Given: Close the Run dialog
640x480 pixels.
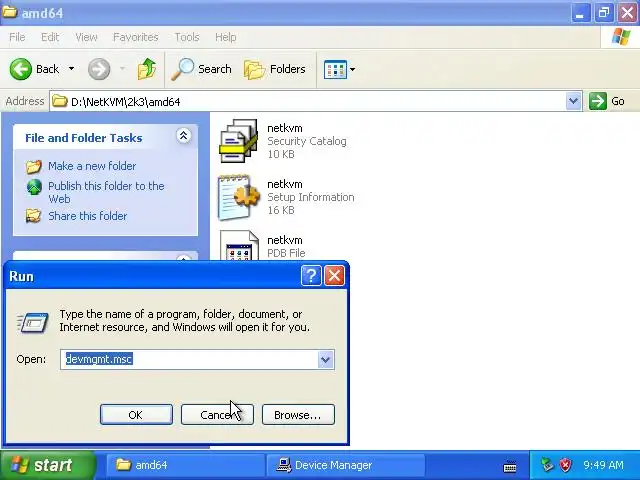Looking at the screenshot, I should click(334, 276).
